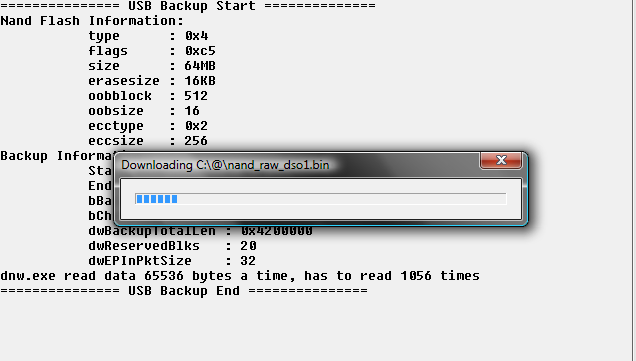Click the 'dnw.exe read data 65536 bytes' line
This screenshot has height=361, width=636.
click(240, 276)
